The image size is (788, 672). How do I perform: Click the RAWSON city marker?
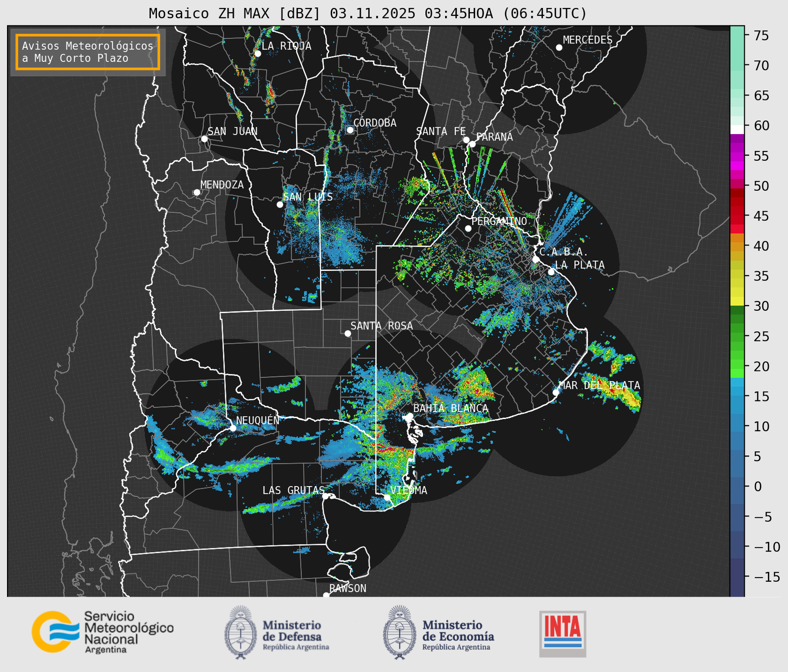click(x=326, y=595)
